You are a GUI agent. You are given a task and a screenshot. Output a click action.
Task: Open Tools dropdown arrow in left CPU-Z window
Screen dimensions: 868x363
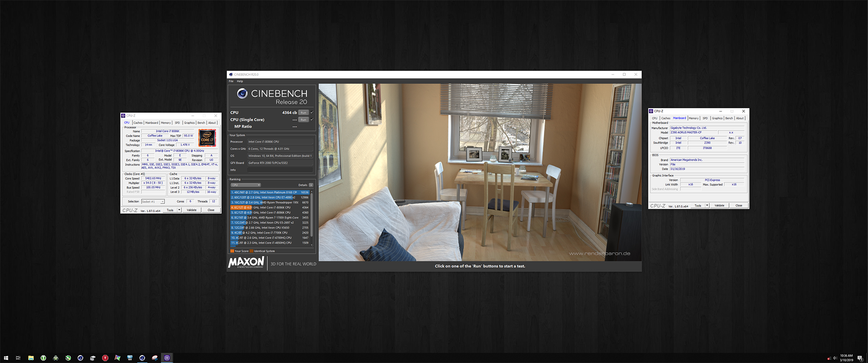[179, 210]
